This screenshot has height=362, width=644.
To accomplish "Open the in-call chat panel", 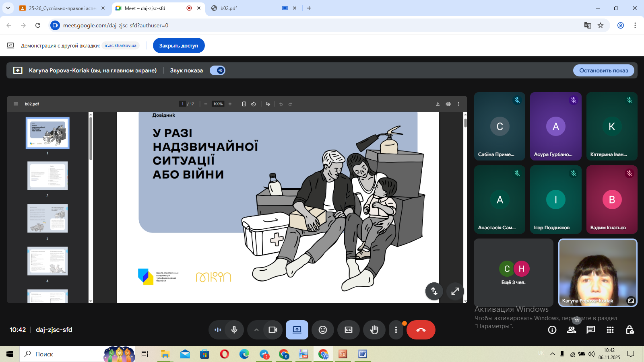I will coord(590,330).
